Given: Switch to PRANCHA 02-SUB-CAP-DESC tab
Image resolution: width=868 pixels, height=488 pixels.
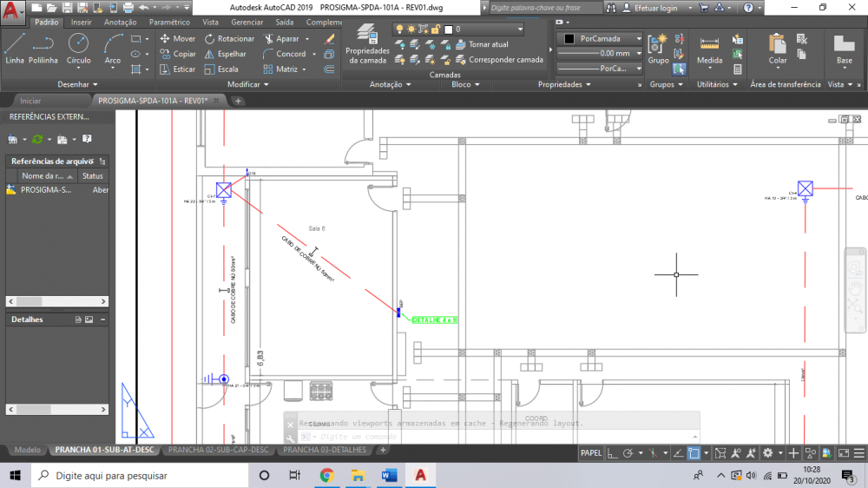Looking at the screenshot, I should 218,450.
